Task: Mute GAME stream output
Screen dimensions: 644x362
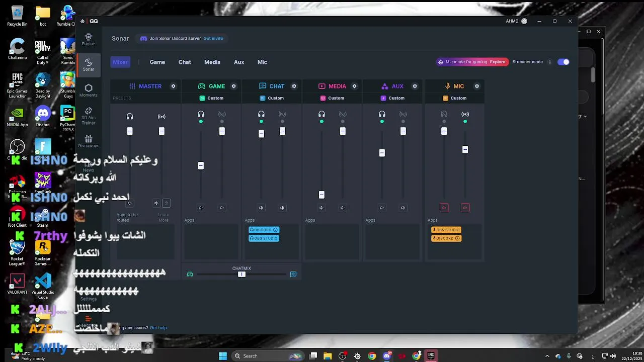Action: point(222,208)
